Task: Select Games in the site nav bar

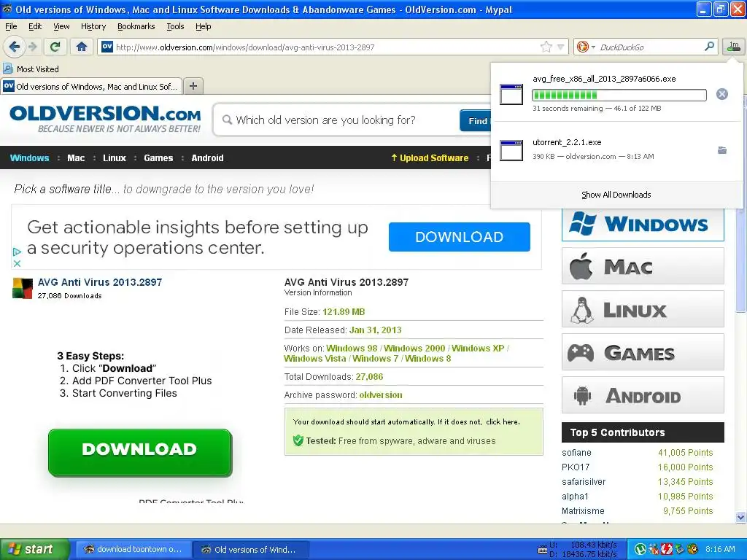Action: pyautogui.click(x=158, y=157)
